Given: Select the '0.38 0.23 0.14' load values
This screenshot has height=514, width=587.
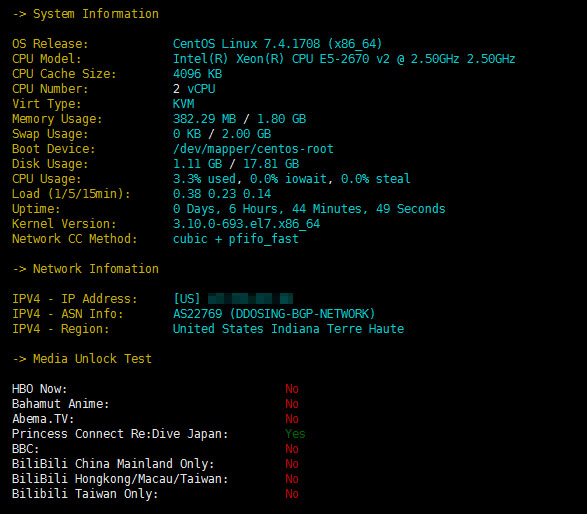Looking at the screenshot, I should tap(222, 194).
